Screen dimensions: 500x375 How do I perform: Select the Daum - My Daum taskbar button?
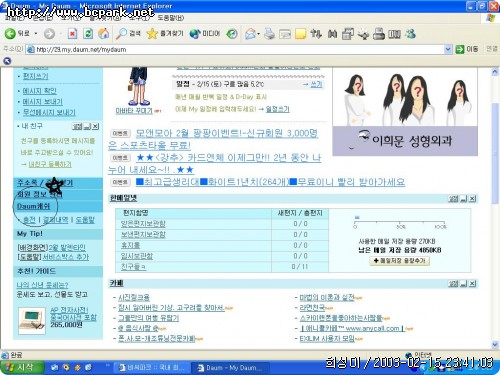tap(230, 368)
